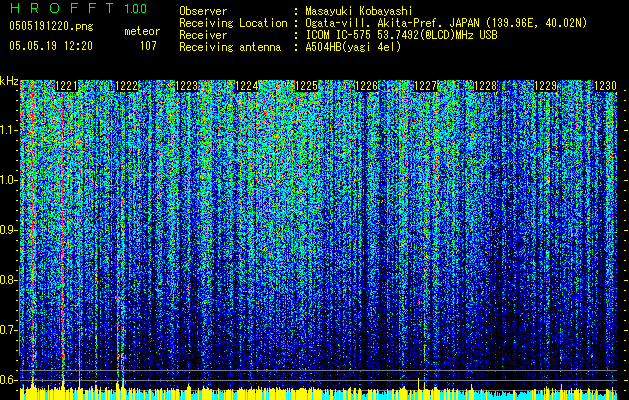Click the 0.7 frequency axis label
The height and width of the screenshot is (400, 629).
click(8, 330)
